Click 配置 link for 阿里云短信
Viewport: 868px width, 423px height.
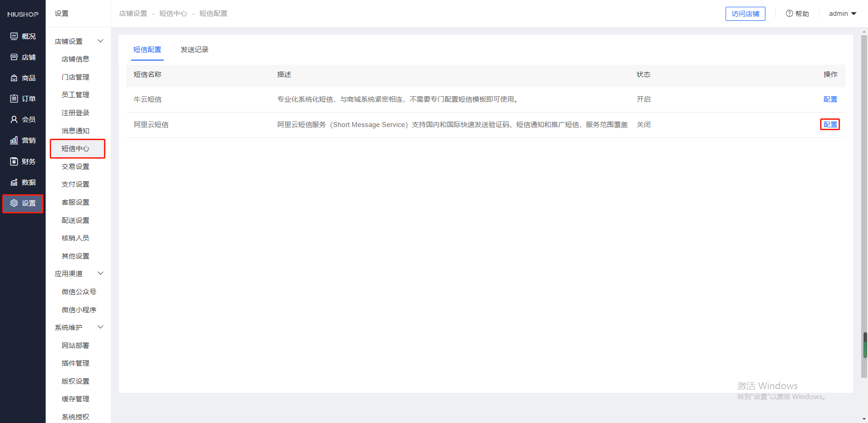830,125
